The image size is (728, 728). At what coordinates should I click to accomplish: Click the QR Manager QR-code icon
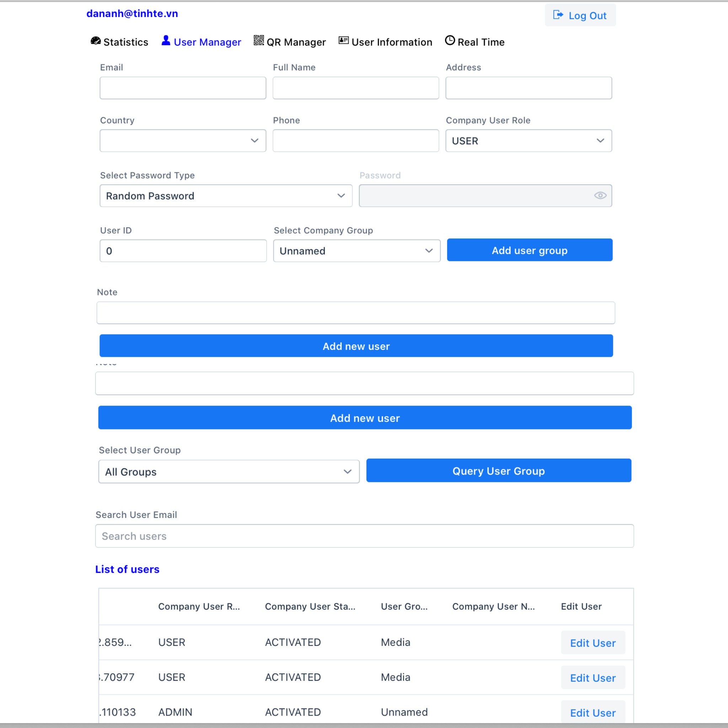pos(258,40)
